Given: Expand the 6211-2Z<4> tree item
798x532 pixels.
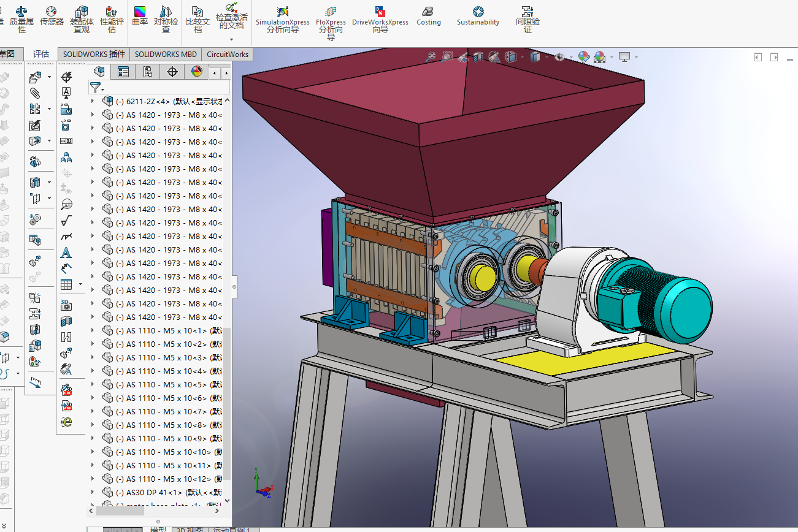Looking at the screenshot, I should 93,102.
